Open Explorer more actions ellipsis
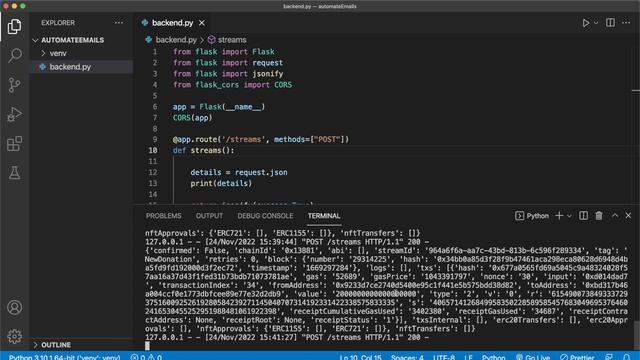The image size is (640, 360). click(119, 23)
